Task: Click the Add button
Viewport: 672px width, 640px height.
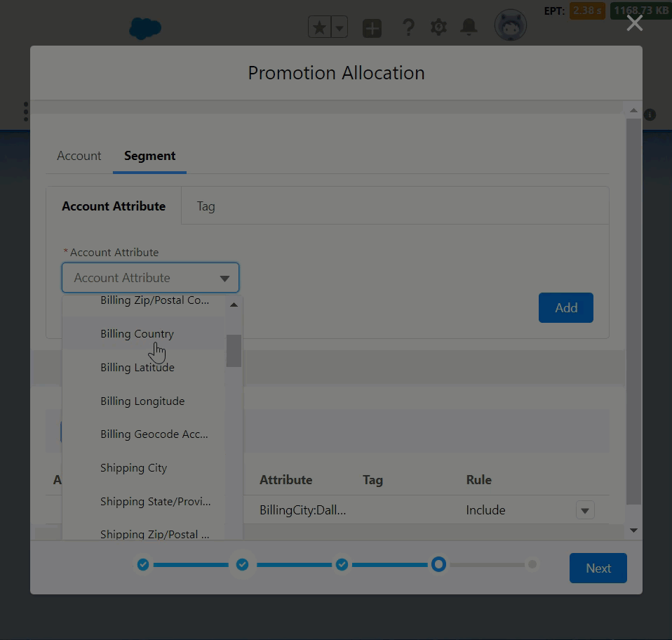Action: coord(565,308)
